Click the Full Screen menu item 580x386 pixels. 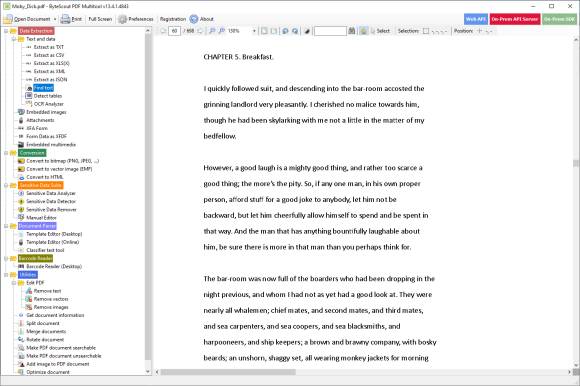click(100, 19)
